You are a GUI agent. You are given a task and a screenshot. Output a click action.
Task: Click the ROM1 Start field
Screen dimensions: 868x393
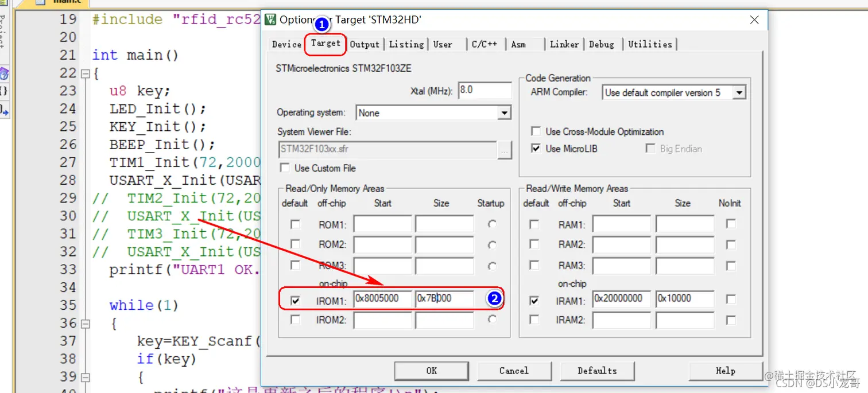point(383,224)
